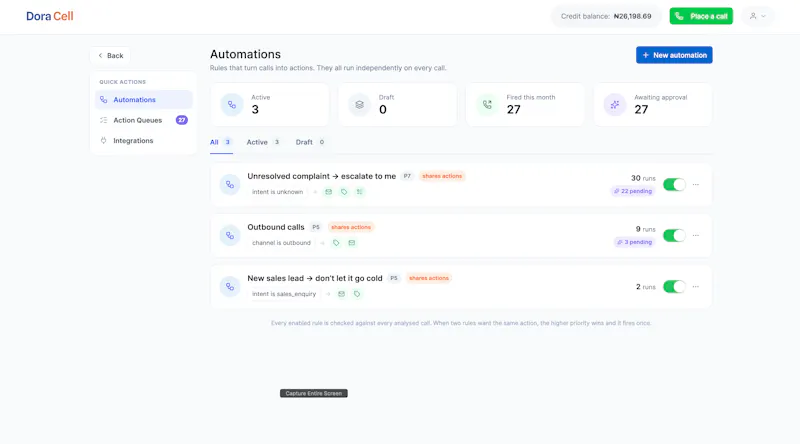Screen dimensions: 800x444
Task: Select the All tab
Action: [x=221, y=142]
